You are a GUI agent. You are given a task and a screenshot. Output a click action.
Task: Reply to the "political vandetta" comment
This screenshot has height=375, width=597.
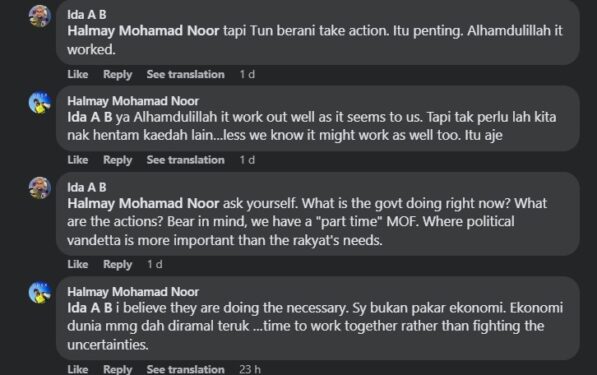click(118, 264)
